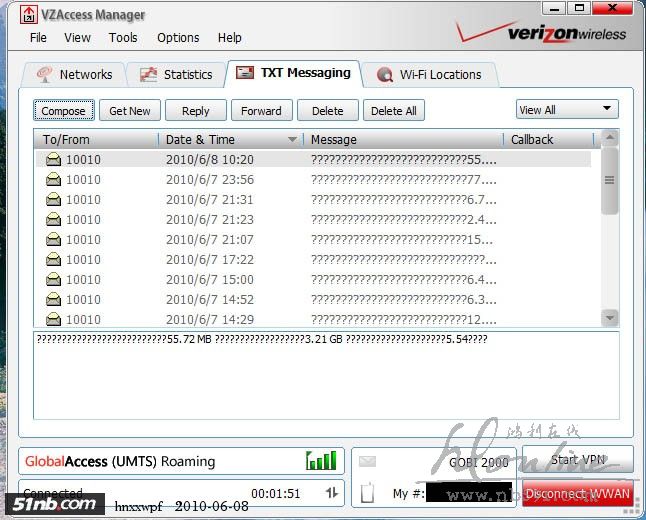Viewport: 646px width, 520px height.
Task: Click envelope icon of 2010/6/8 10:20 message
Action: (54, 159)
